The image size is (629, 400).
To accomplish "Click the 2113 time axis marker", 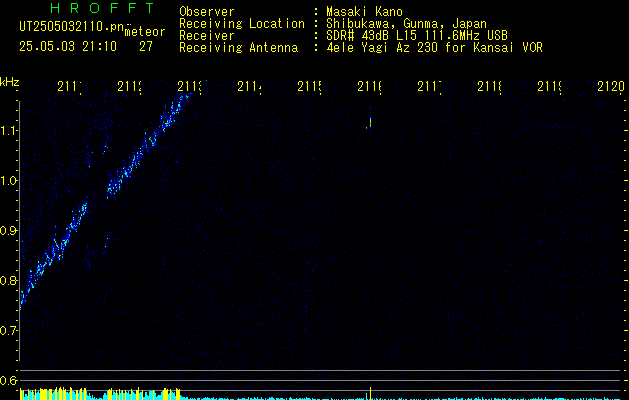I will tap(190, 87).
